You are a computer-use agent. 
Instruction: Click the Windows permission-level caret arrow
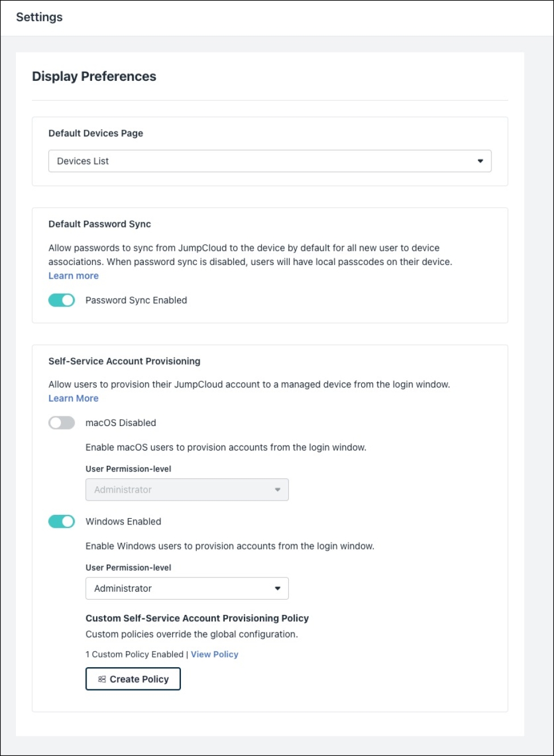click(x=278, y=588)
